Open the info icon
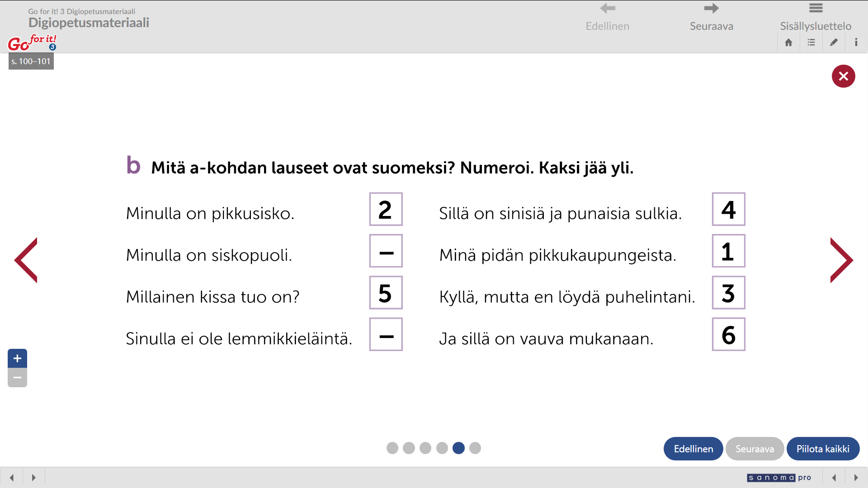Screen dimensions: 868x488 click(x=856, y=42)
